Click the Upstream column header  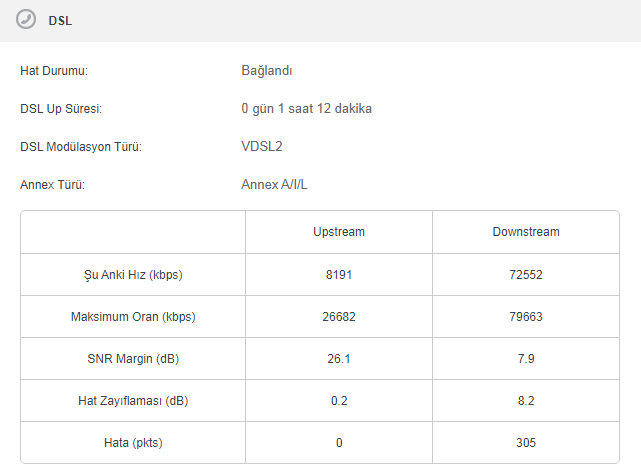[339, 232]
